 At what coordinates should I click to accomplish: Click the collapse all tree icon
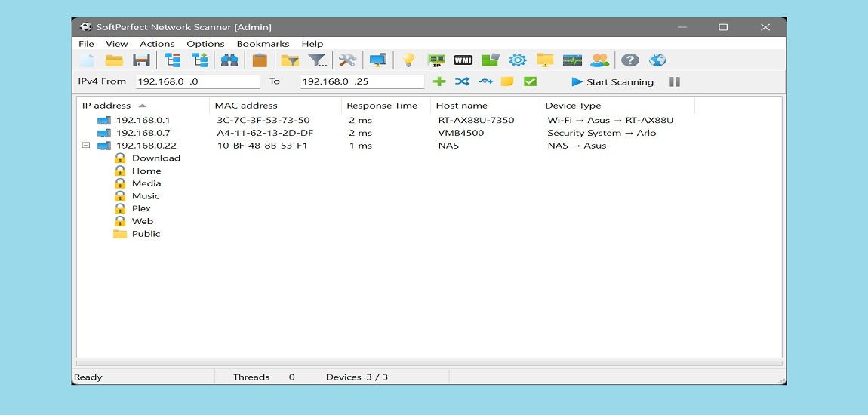tap(173, 60)
